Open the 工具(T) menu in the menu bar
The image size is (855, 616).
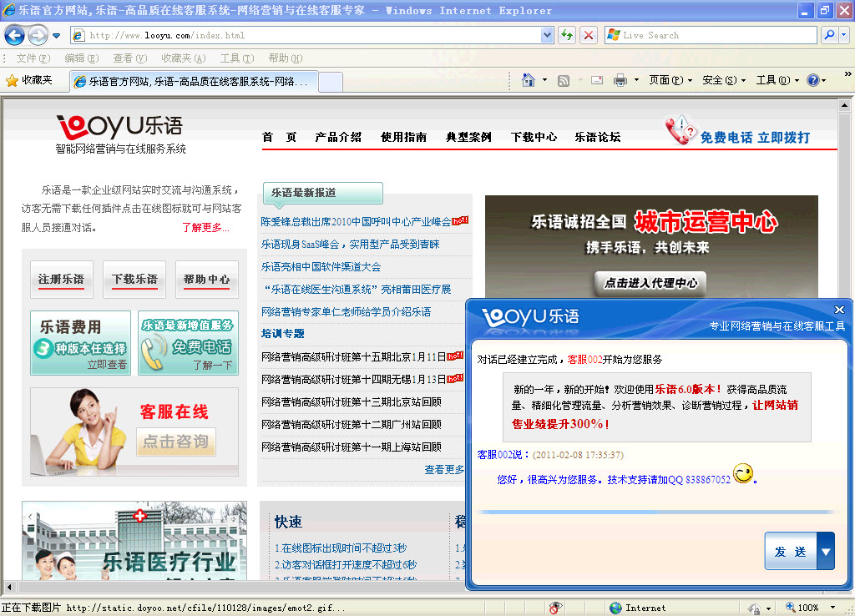point(237,58)
